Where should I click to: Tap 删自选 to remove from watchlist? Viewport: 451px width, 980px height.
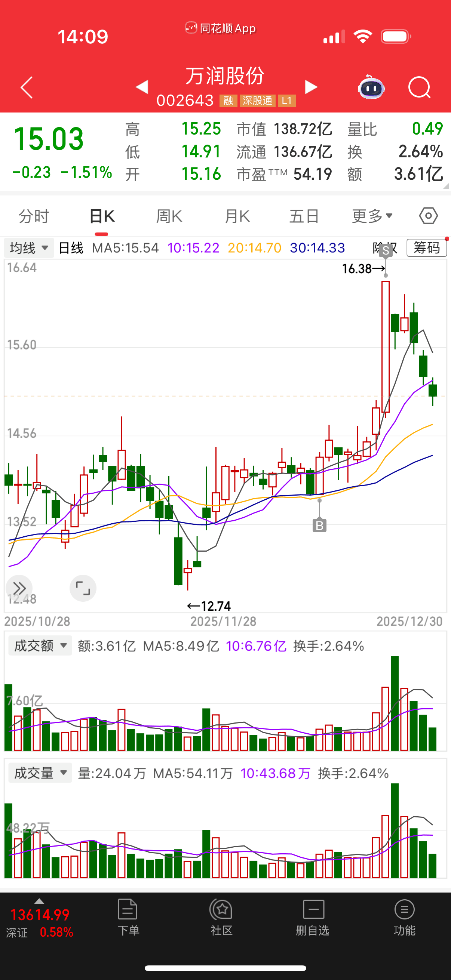coord(313,918)
